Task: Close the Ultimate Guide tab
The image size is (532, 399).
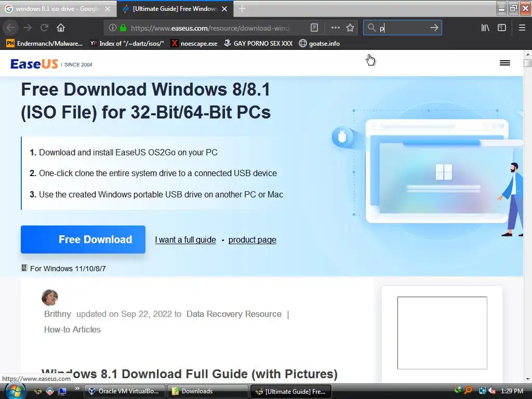Action: tap(224, 9)
